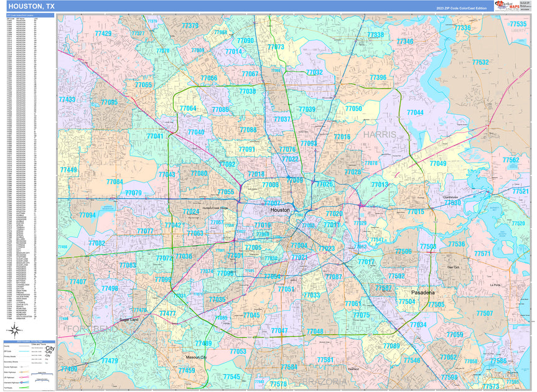Screen dimensions: 537x392
Task: Expand the Cities and Towns legend section
Action: coord(37,344)
